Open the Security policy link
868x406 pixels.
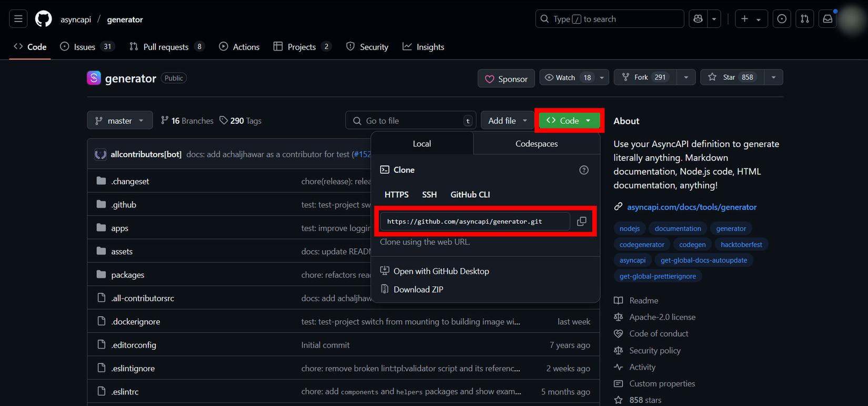[647, 351]
